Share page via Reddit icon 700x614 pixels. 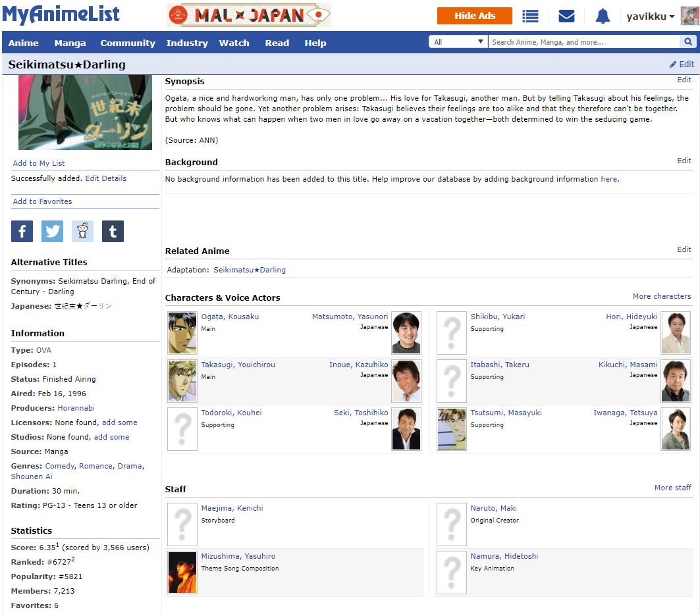(82, 231)
